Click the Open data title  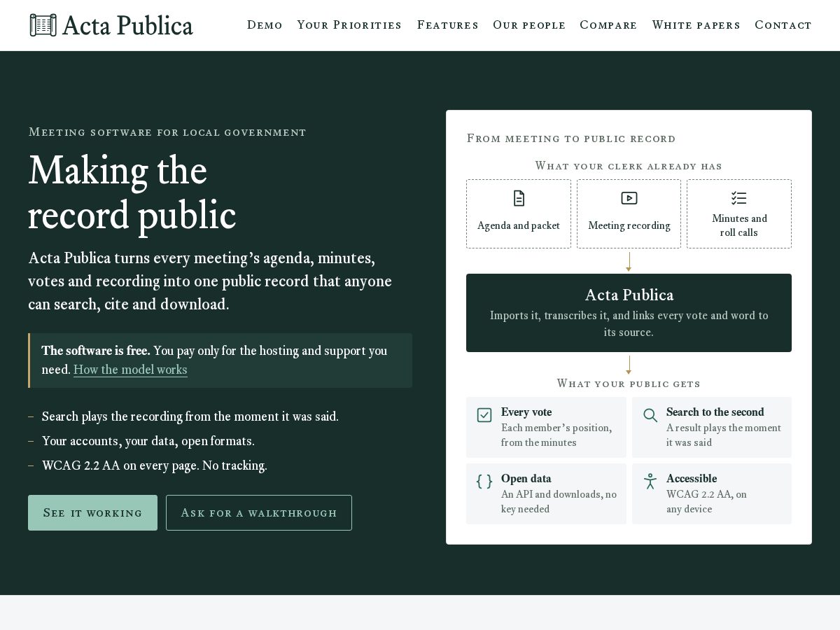[526, 479]
